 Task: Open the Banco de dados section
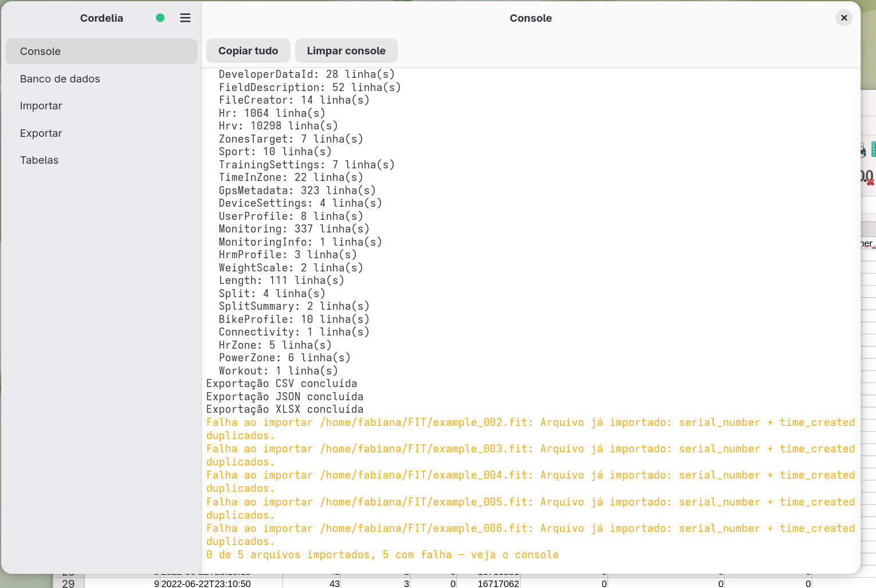[x=101, y=79]
